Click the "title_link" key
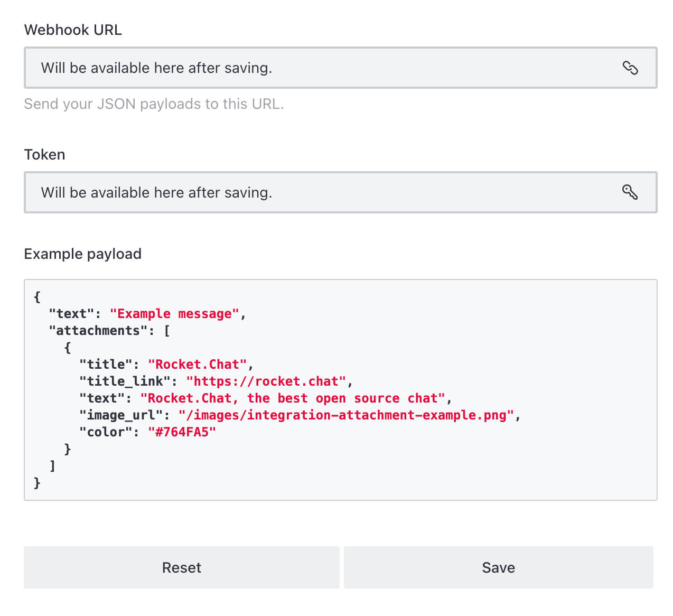 [125, 381]
